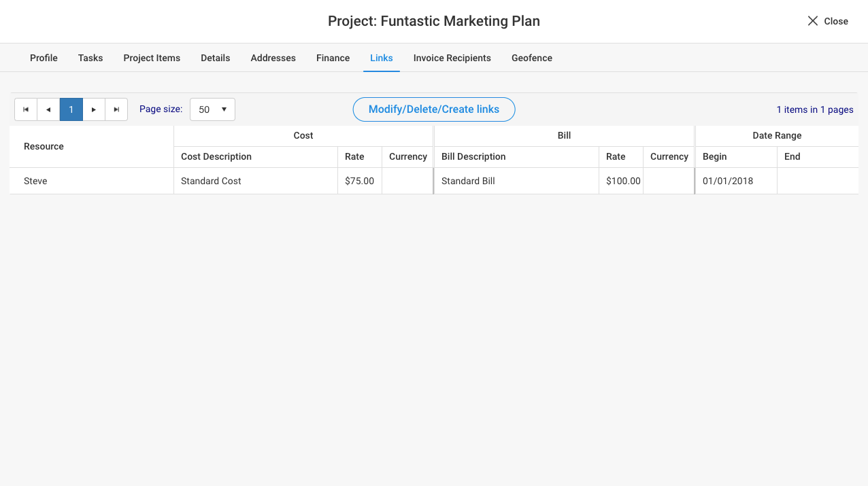Switch to Project Items tab
The image size is (868, 486).
point(152,58)
